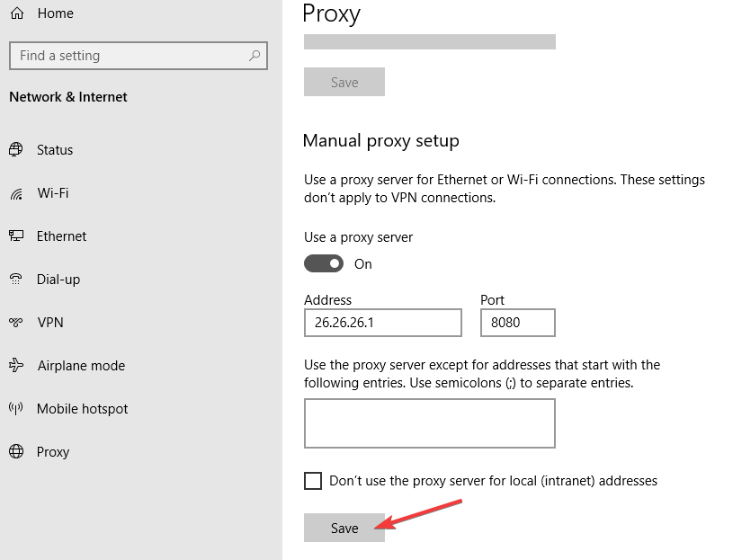Open the Dial-up phone icon

tap(16, 279)
